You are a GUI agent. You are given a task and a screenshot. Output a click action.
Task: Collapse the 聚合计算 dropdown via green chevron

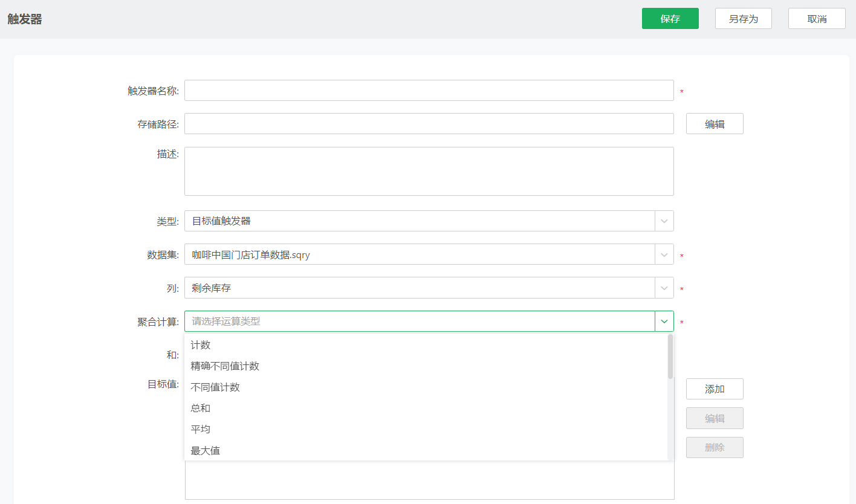tap(664, 321)
